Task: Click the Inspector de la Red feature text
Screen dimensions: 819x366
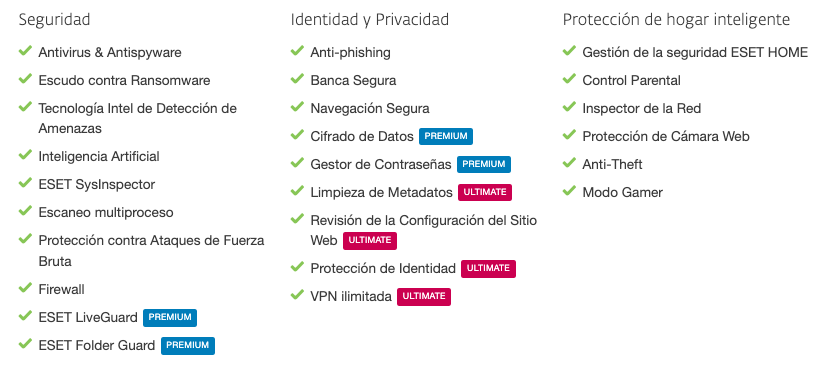Action: (x=641, y=109)
